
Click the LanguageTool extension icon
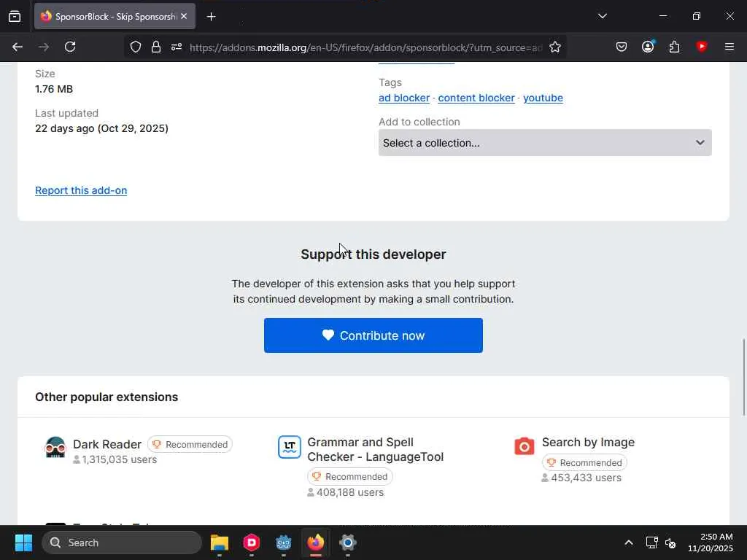coord(290,447)
